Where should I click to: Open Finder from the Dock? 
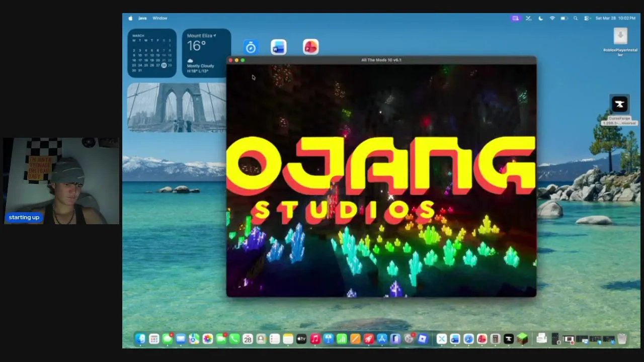tap(140, 339)
